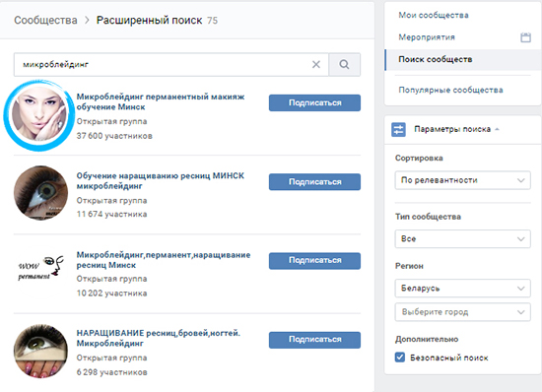Viewport: 542px width, 392px height.
Task: Click the 6 298 участников count
Action: [111, 372]
